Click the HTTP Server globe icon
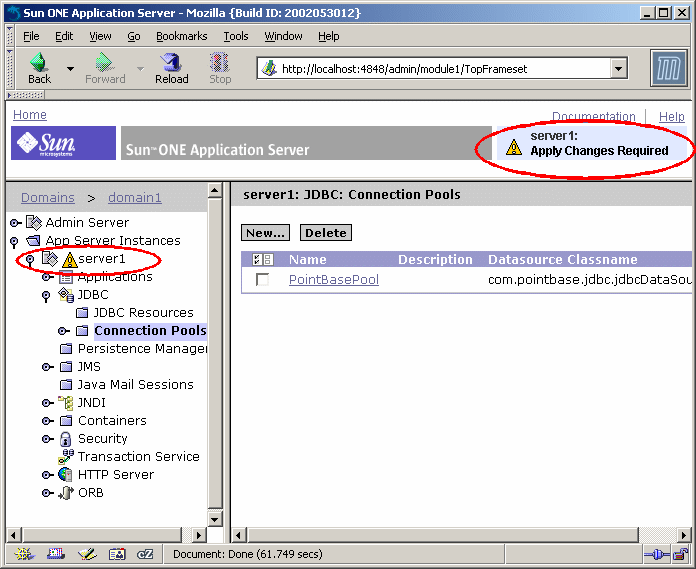This screenshot has width=696, height=569. 65,474
